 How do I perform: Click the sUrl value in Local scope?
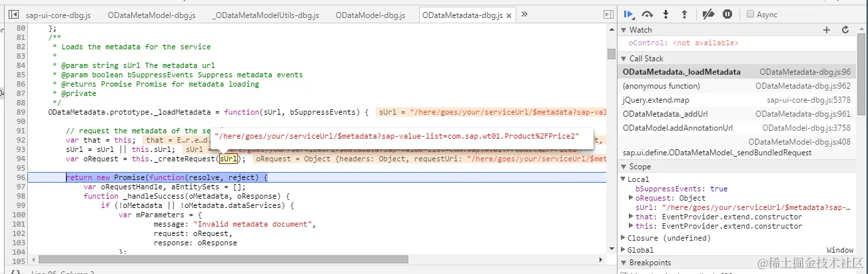pos(756,207)
